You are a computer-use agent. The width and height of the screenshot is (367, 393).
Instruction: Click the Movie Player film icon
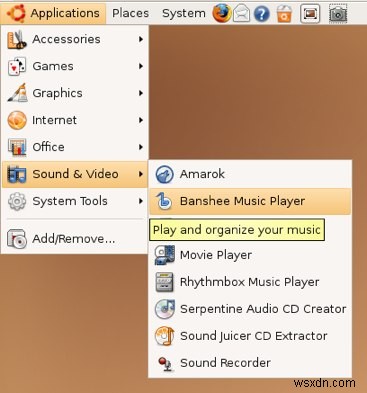pyautogui.click(x=164, y=255)
